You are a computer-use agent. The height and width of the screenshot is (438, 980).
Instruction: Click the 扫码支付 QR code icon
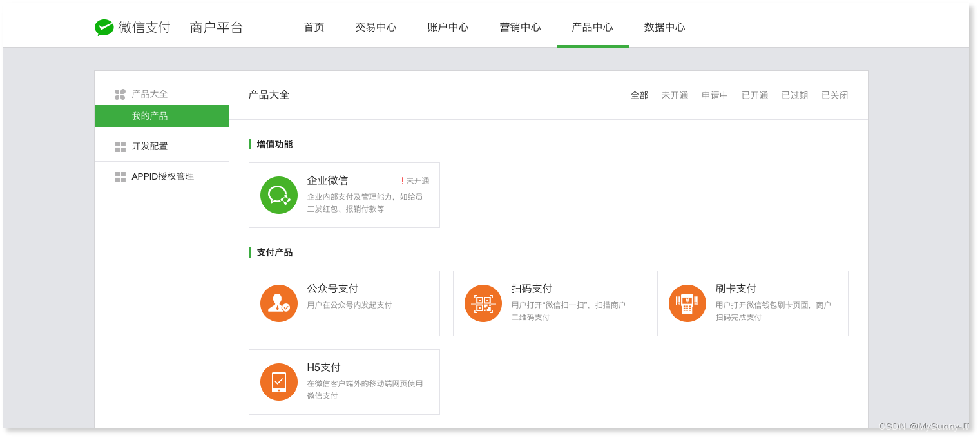(x=483, y=303)
